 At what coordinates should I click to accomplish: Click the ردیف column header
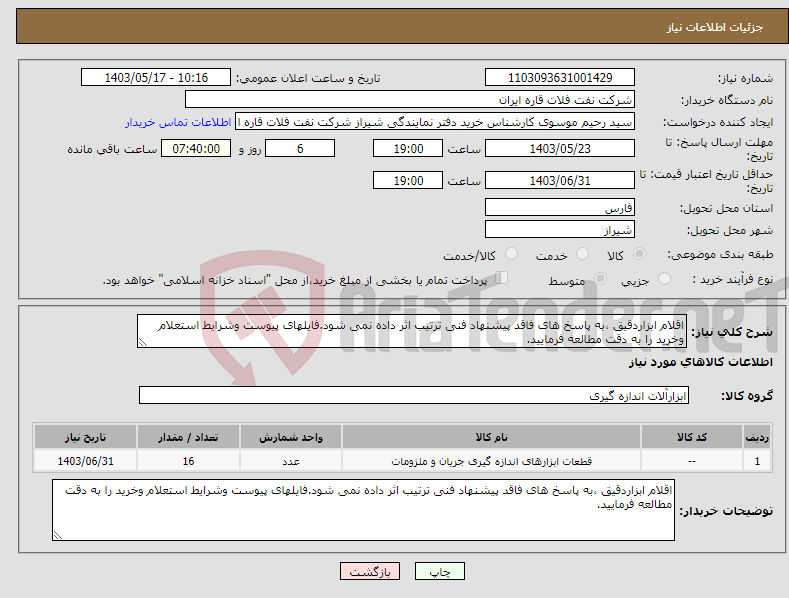pyautogui.click(x=757, y=437)
